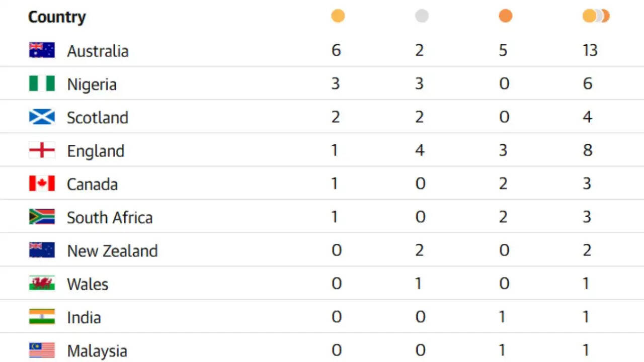Viewport: 644px width, 362px height.
Task: Select Nigeria's gold medal count
Action: (x=336, y=83)
